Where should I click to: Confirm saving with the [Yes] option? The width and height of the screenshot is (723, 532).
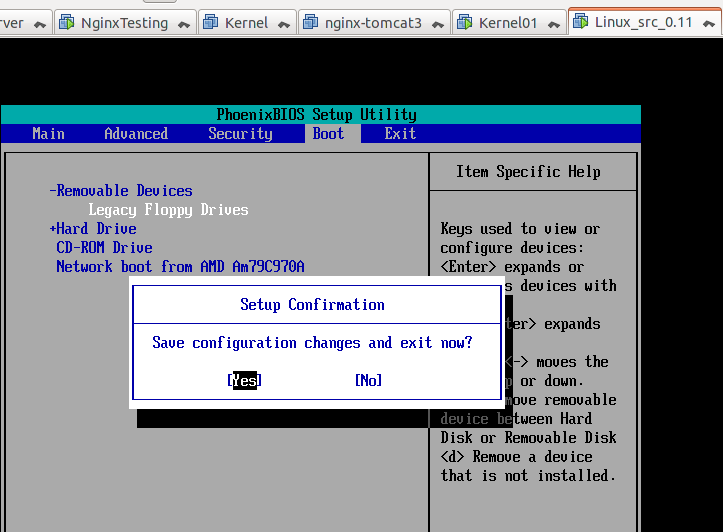(x=244, y=380)
